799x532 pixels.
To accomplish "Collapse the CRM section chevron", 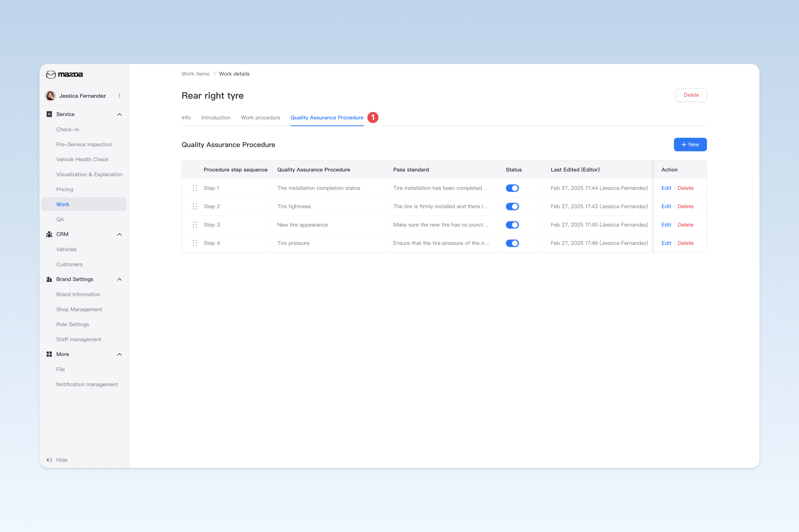I will 119,234.
